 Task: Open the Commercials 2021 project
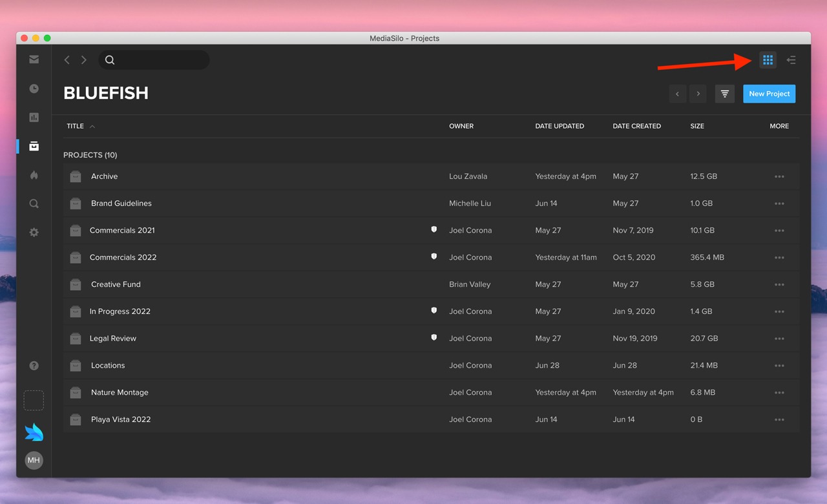click(x=122, y=231)
